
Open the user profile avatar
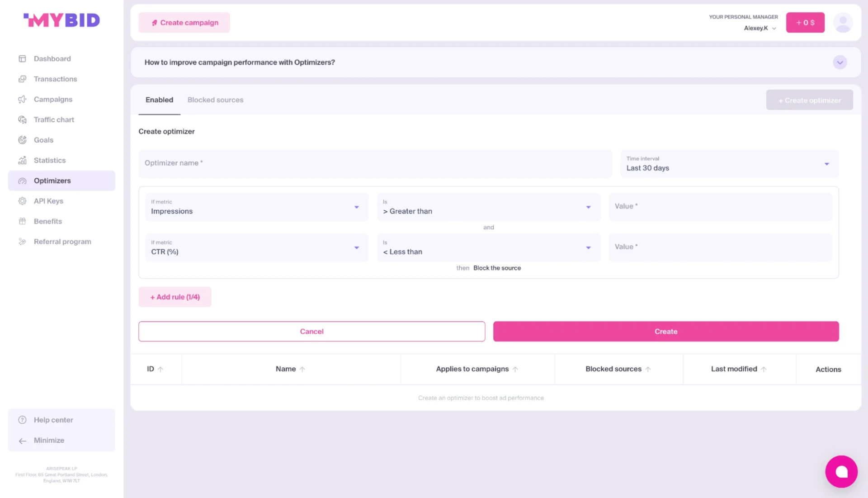tap(843, 23)
